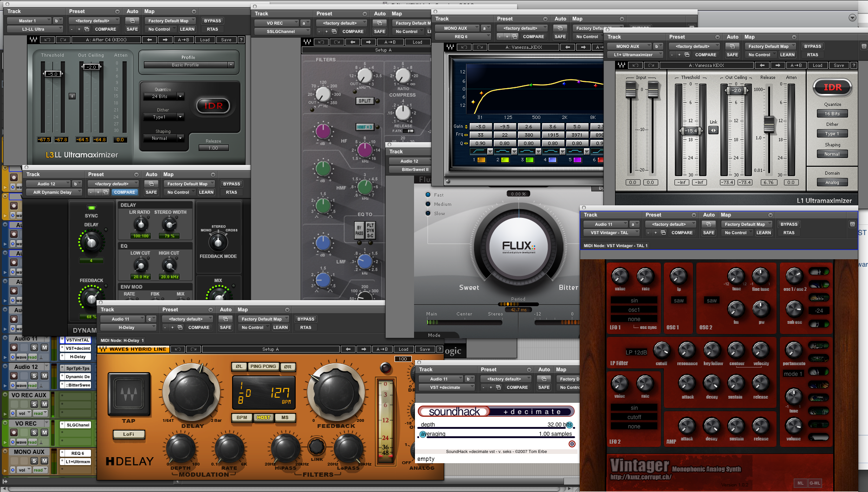The width and height of the screenshot is (868, 492).
Task: Click the H-Delay main DELAY knob
Action: (x=192, y=394)
